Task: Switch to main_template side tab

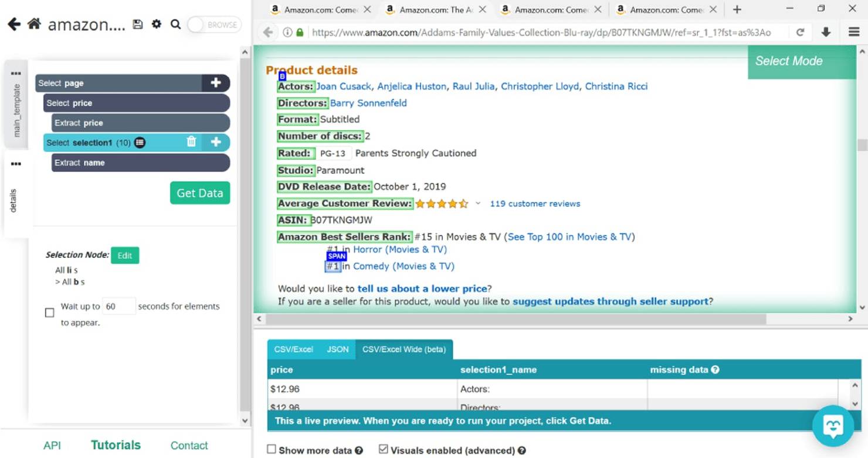Action: pyautogui.click(x=16, y=111)
